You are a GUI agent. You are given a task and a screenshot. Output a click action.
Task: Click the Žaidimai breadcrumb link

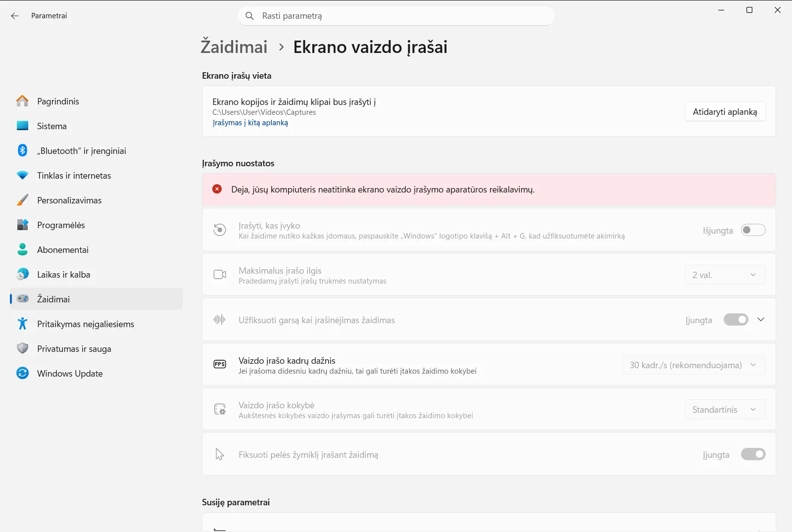tap(234, 47)
